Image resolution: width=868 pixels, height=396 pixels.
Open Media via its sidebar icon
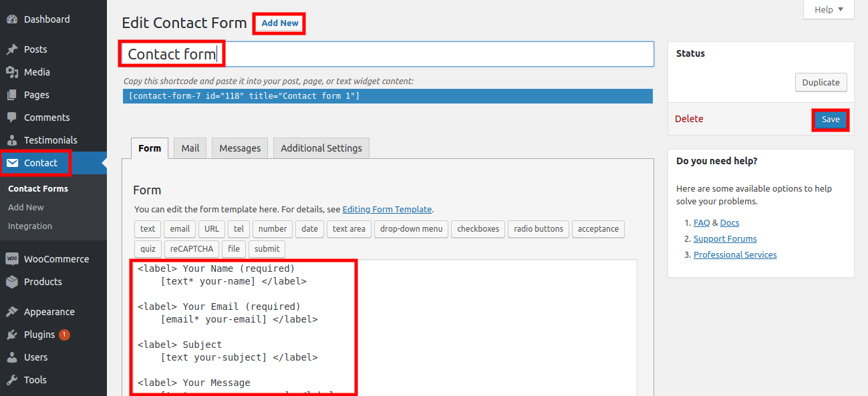(x=12, y=72)
